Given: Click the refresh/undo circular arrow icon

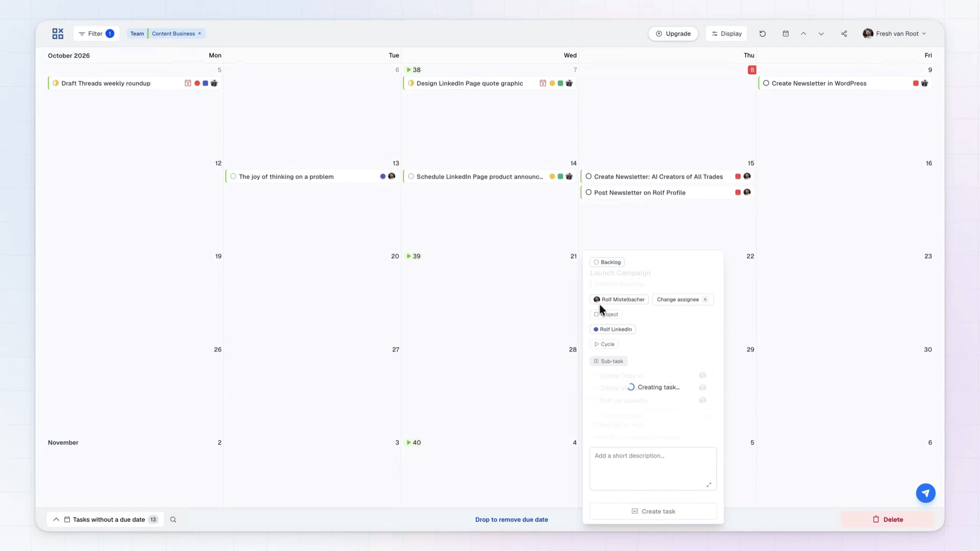Looking at the screenshot, I should [x=763, y=34].
